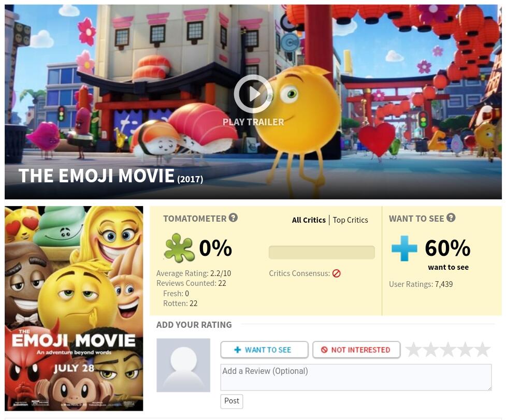This screenshot has width=506, height=420.
Task: Play the Emoji Movie trailer
Action: [253, 94]
